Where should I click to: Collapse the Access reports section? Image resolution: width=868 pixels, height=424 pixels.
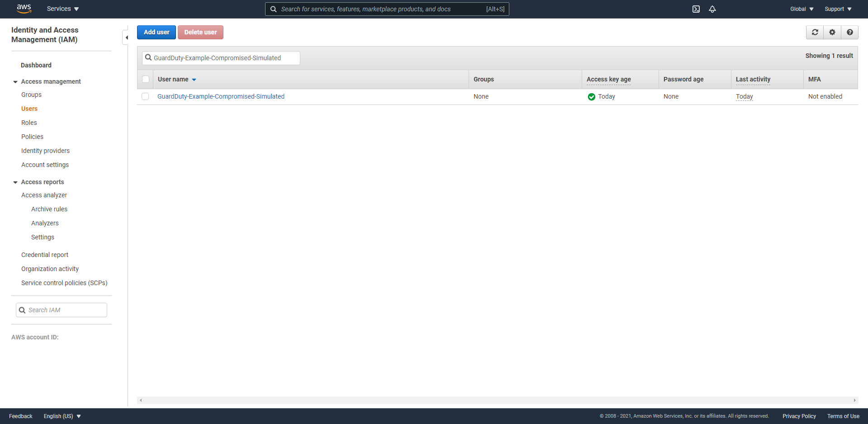[x=15, y=182]
